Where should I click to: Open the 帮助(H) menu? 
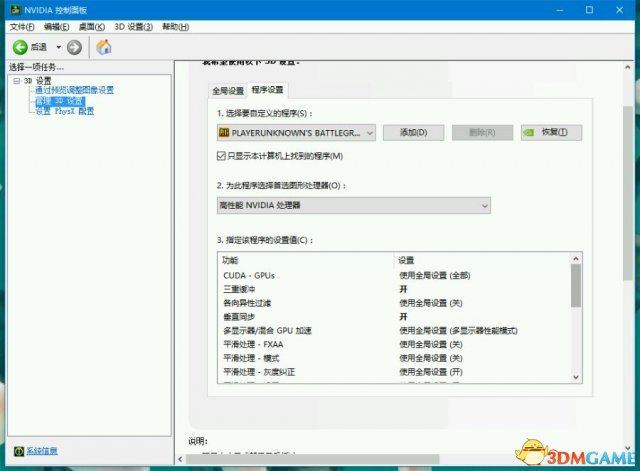click(x=176, y=27)
